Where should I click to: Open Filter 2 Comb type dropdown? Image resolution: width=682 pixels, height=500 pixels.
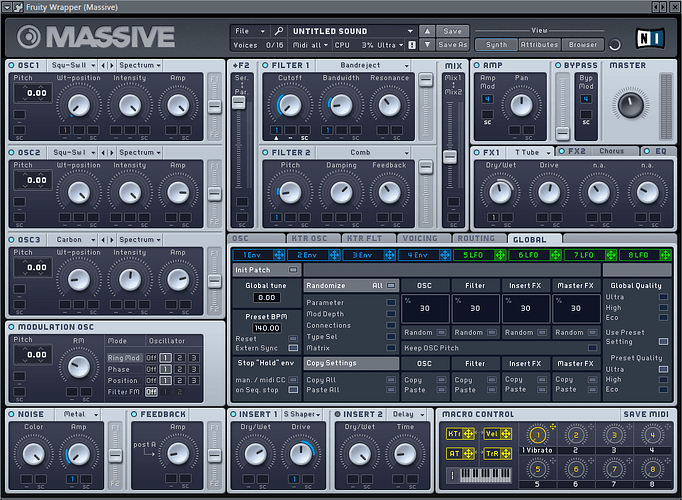364,153
